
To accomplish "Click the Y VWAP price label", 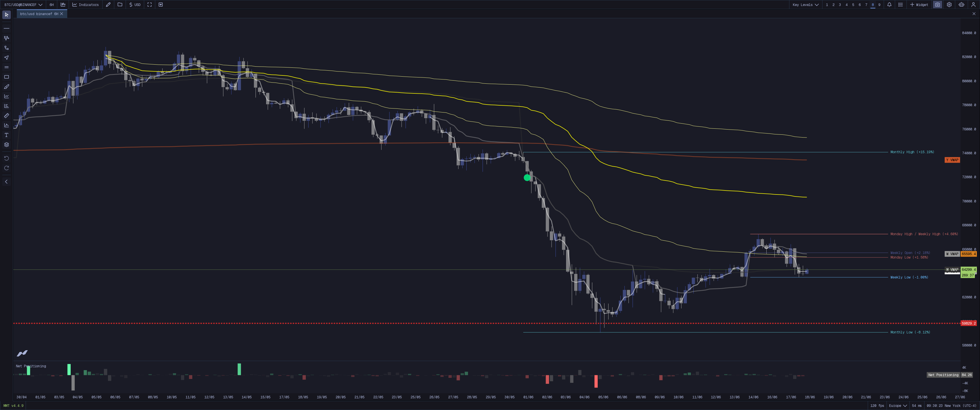I will pyautogui.click(x=952, y=160).
